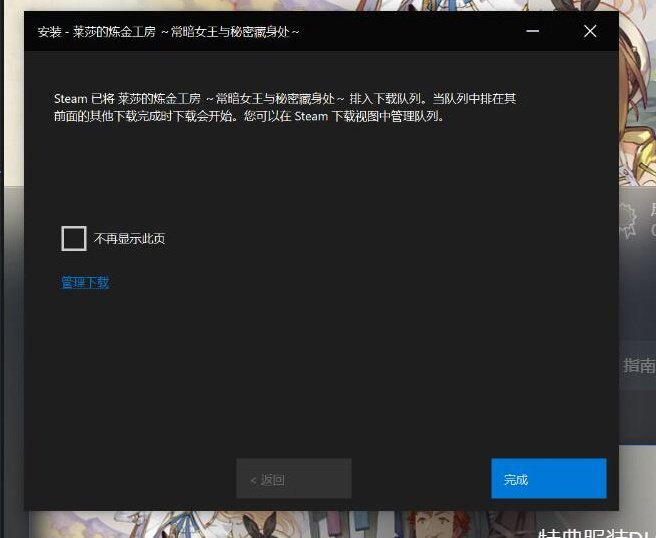Open the 管理下载 link
This screenshot has width=656, height=538.
coord(85,282)
